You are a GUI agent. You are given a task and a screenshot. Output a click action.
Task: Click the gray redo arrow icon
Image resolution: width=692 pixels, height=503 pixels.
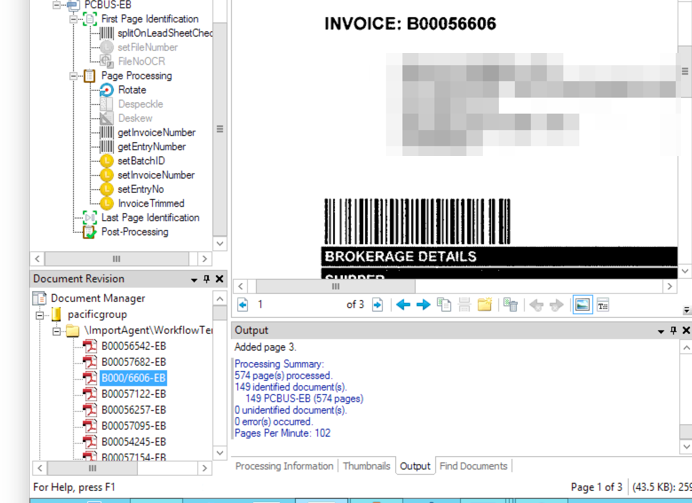point(557,305)
